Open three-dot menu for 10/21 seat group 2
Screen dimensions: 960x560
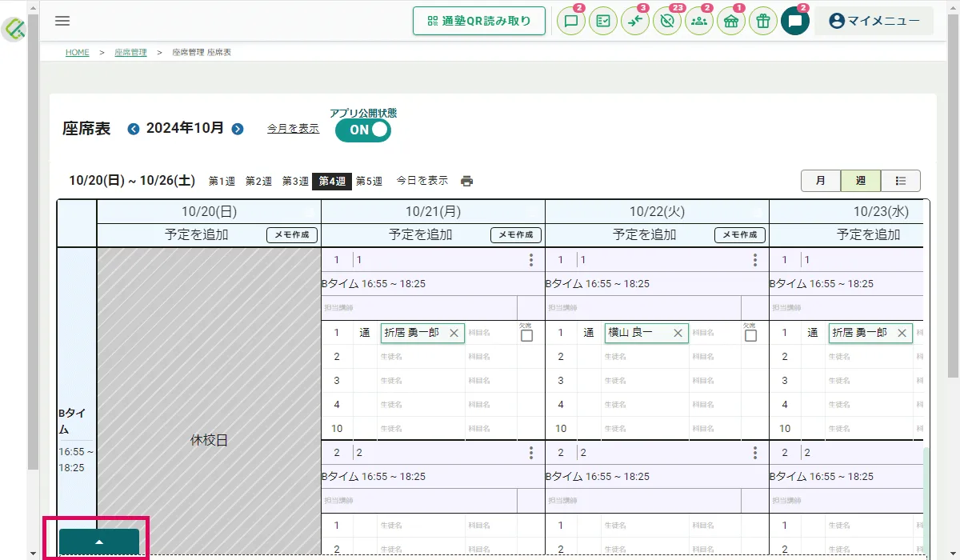coord(531,453)
